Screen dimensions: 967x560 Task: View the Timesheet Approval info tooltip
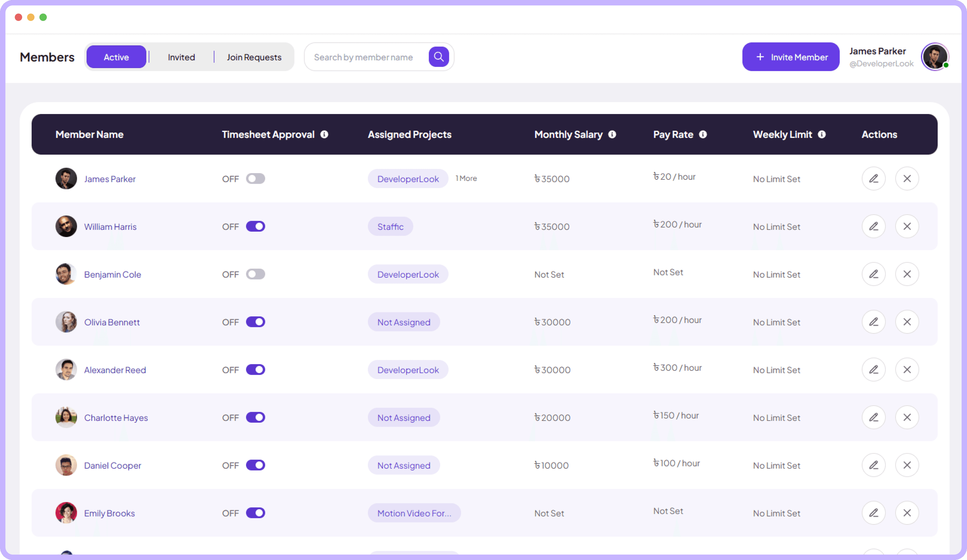click(325, 135)
